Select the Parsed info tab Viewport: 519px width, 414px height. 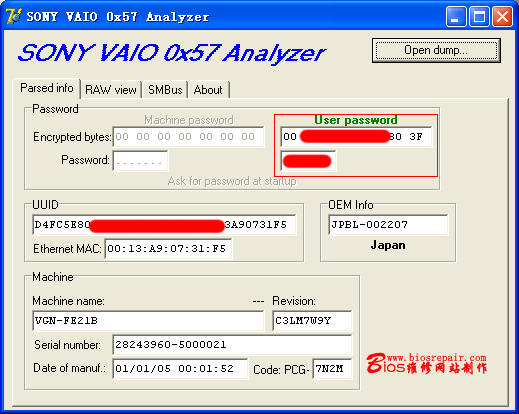47,88
